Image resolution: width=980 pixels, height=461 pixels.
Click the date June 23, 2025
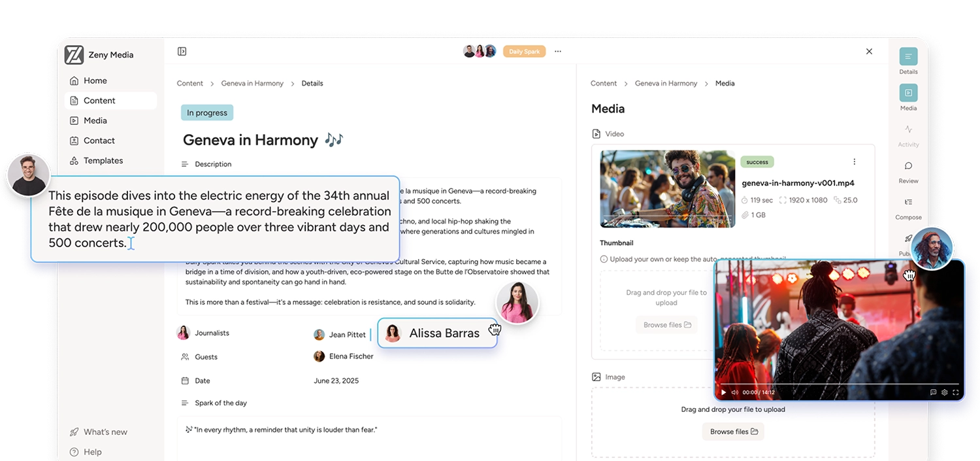(336, 381)
